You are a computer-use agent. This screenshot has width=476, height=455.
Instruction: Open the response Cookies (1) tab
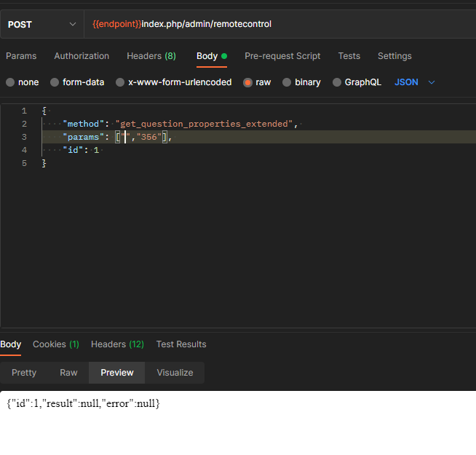tap(55, 344)
